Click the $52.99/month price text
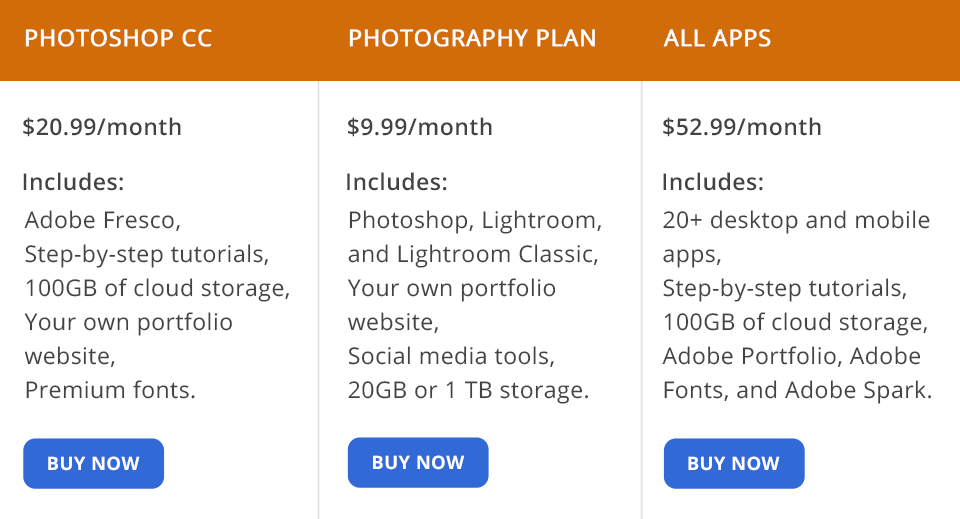960x519 pixels. (742, 127)
